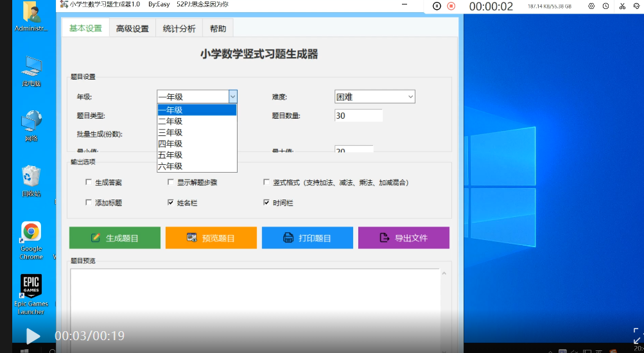Image resolution: width=644 pixels, height=353 pixels.
Task: Uncheck the 时间栏 checkbox
Action: click(x=266, y=202)
